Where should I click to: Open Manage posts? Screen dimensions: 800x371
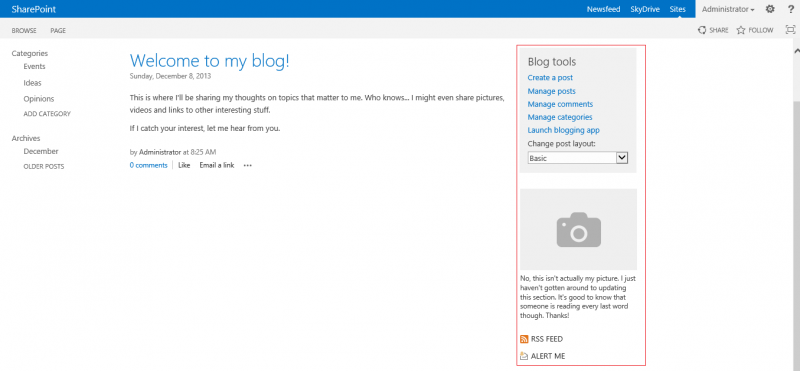coord(552,91)
